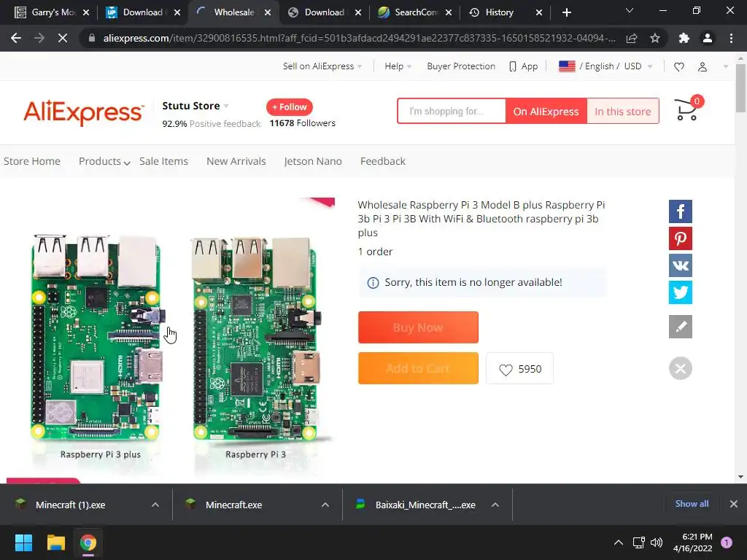Open Chrome profile avatar icon
Viewport: 747px width, 560px height.
pyautogui.click(x=708, y=38)
